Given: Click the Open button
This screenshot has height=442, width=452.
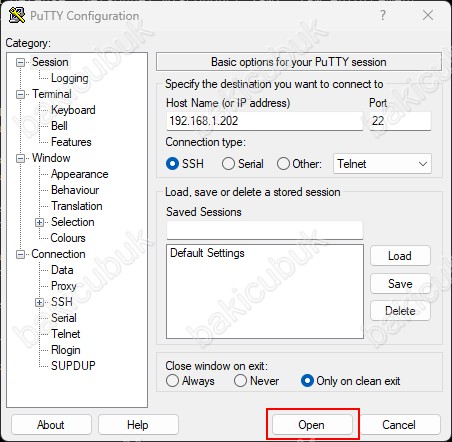Looking at the screenshot, I should tap(312, 425).
